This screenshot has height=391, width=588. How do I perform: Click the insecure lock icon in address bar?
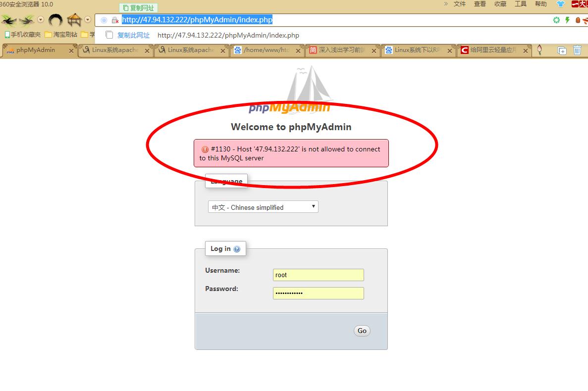click(x=115, y=20)
